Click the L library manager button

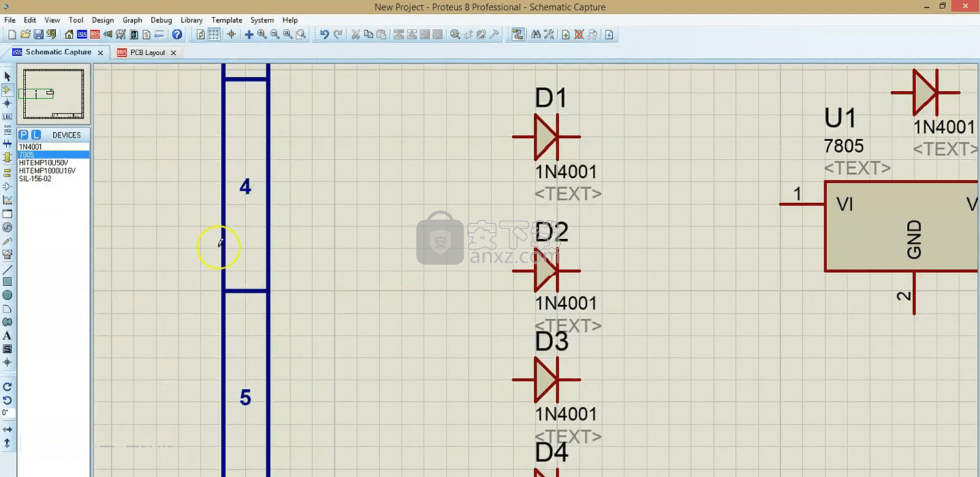(x=36, y=135)
